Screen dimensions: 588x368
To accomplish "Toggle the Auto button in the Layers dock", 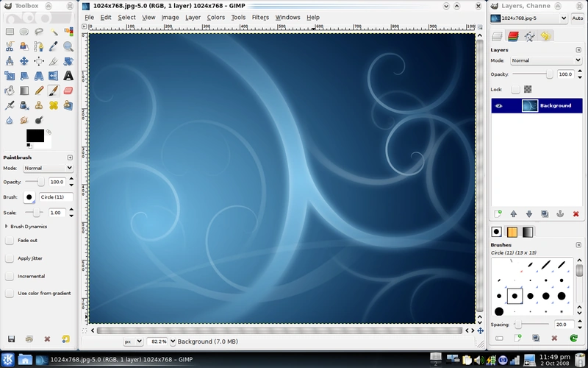I will click(578, 18).
